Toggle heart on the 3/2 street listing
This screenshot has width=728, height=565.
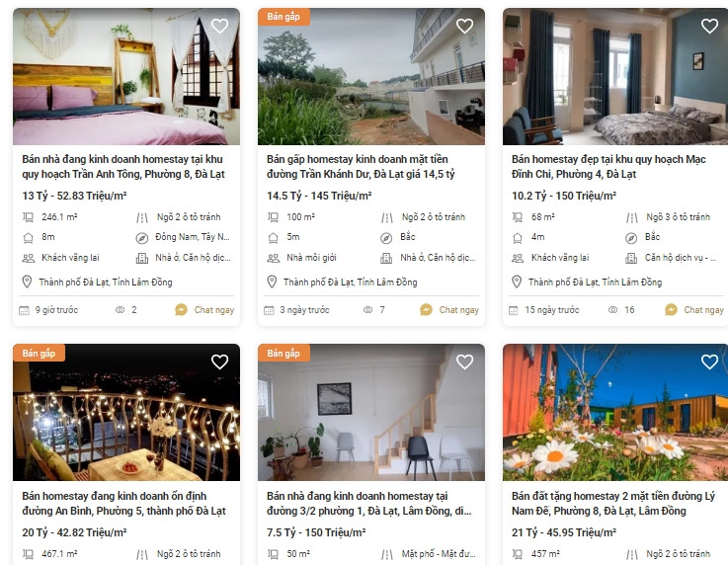click(464, 362)
